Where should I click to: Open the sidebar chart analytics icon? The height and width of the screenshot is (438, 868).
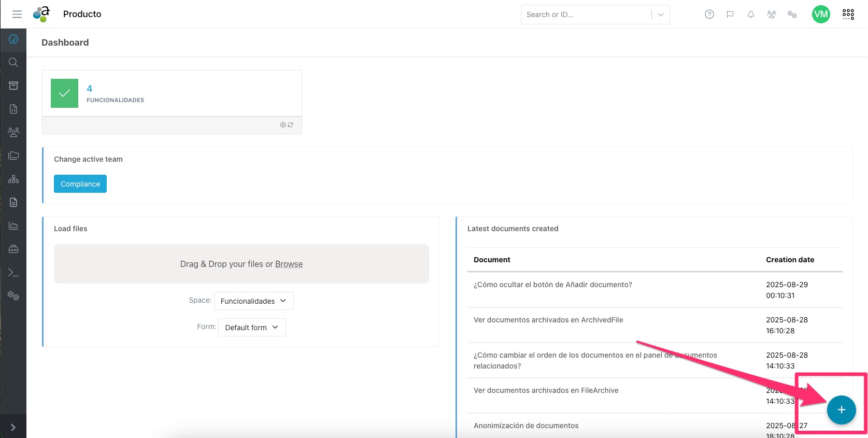point(13,226)
